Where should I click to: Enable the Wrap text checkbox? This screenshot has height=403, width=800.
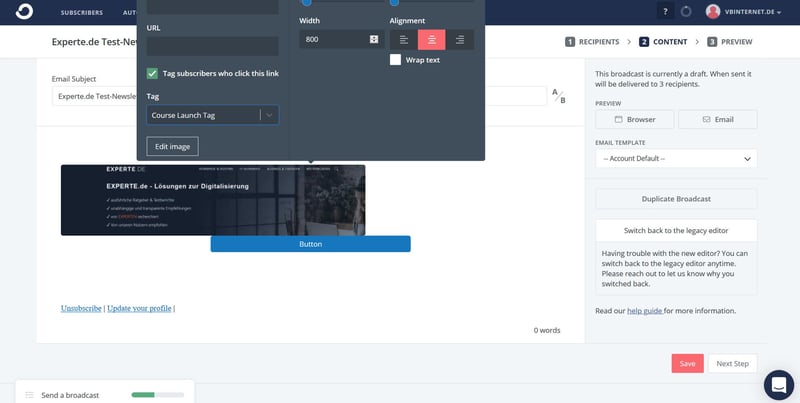395,60
